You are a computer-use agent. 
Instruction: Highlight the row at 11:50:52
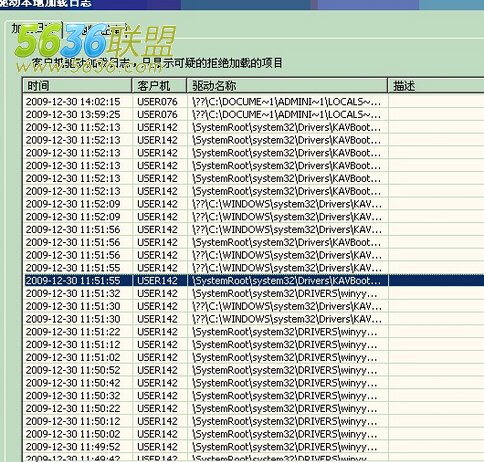point(254,370)
